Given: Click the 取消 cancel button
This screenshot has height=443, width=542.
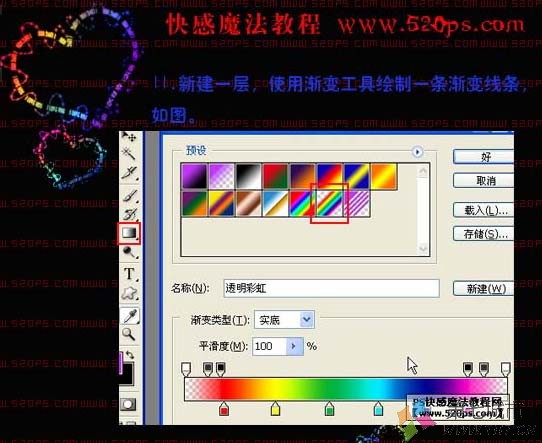Looking at the screenshot, I should (x=484, y=181).
